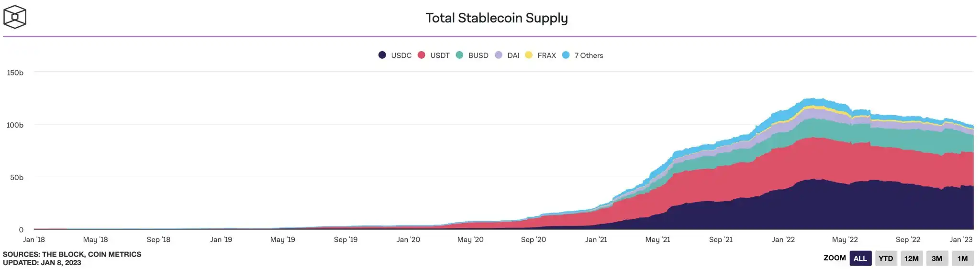Click the Jan '22 x-axis label

[x=783, y=239]
